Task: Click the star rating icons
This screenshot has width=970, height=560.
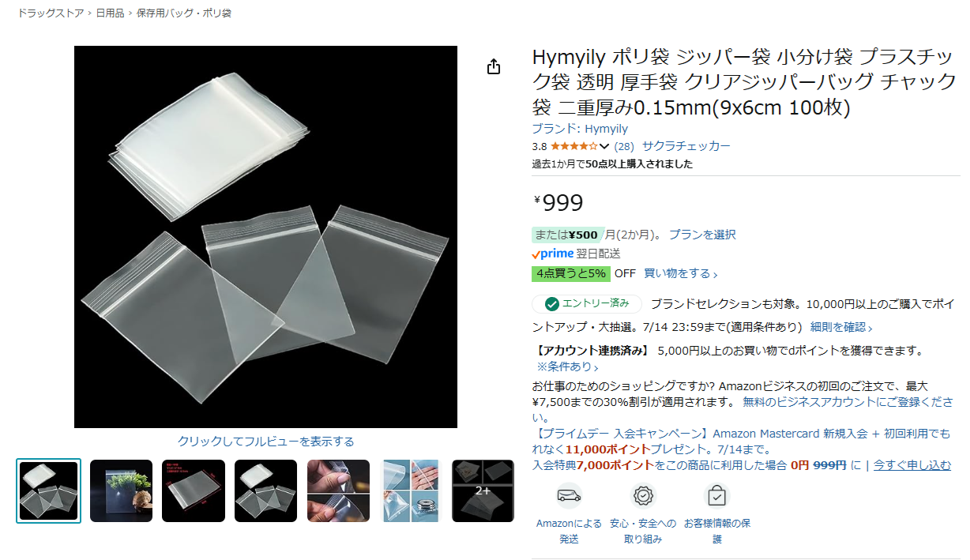Action: coord(573,146)
